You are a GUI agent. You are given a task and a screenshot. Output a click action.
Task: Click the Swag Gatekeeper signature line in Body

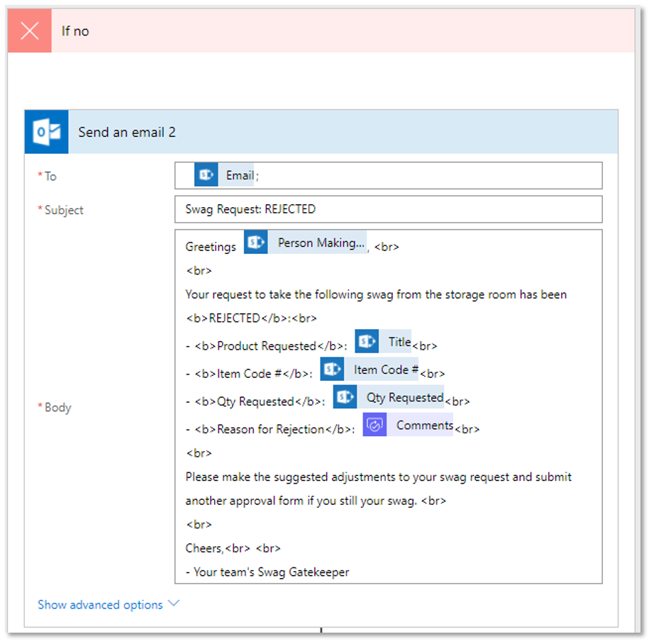271,572
